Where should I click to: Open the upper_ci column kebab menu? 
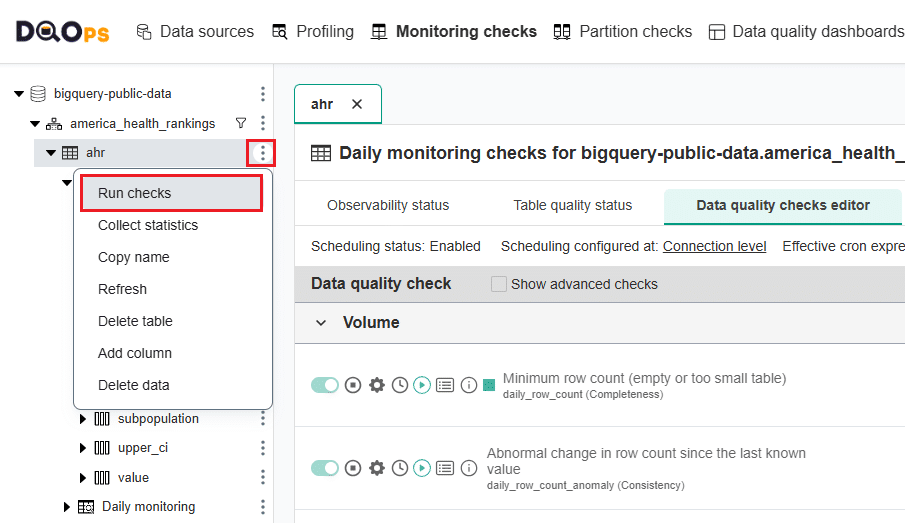pyautogui.click(x=262, y=448)
